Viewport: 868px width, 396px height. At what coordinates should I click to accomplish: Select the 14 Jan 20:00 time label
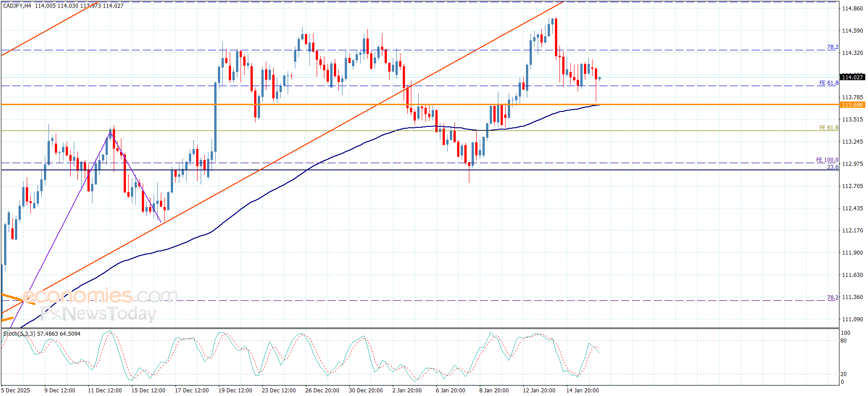pos(582,391)
